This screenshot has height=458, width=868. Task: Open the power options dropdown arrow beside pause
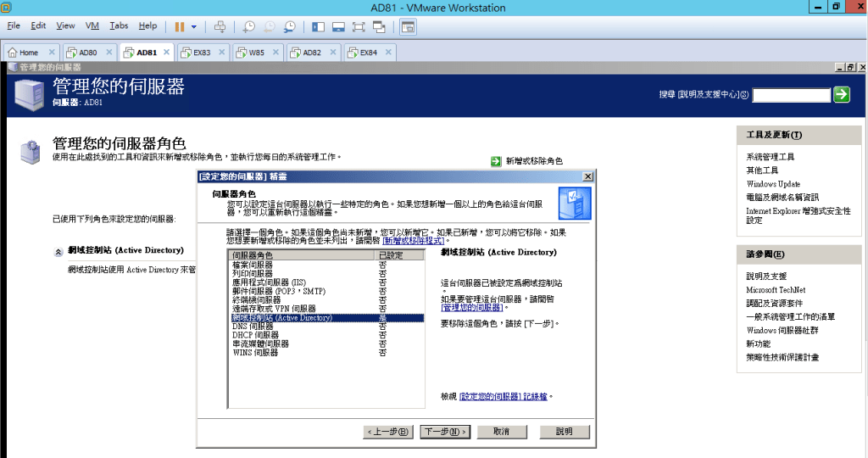click(194, 26)
